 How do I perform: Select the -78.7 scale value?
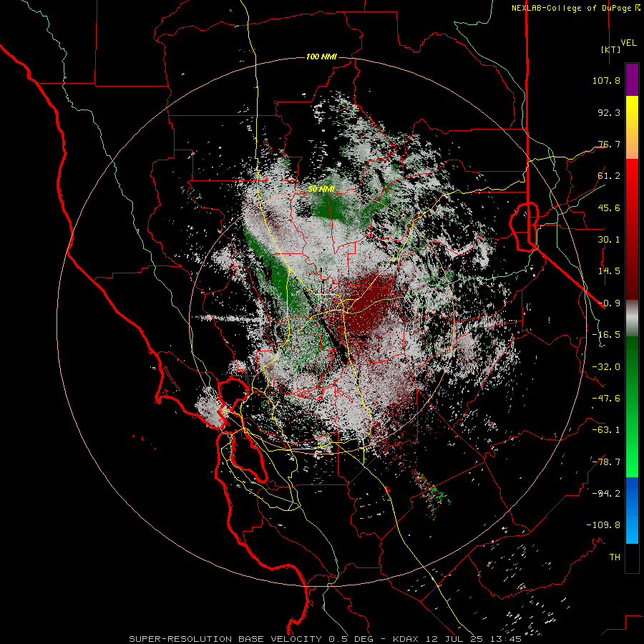tap(606, 462)
